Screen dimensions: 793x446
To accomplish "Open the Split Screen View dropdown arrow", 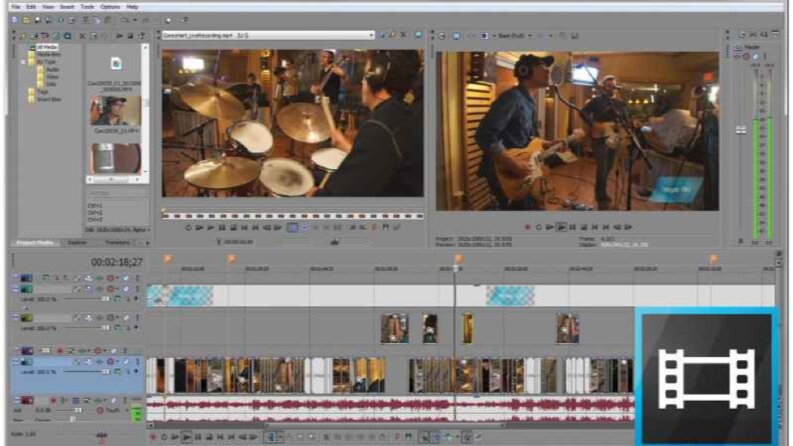I will coord(494,36).
